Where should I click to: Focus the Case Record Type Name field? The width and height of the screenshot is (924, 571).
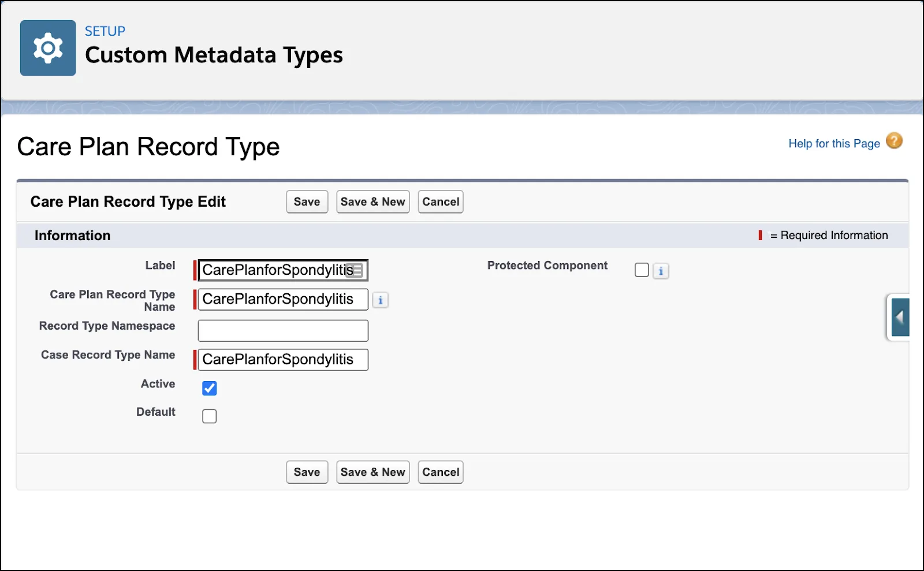283,360
